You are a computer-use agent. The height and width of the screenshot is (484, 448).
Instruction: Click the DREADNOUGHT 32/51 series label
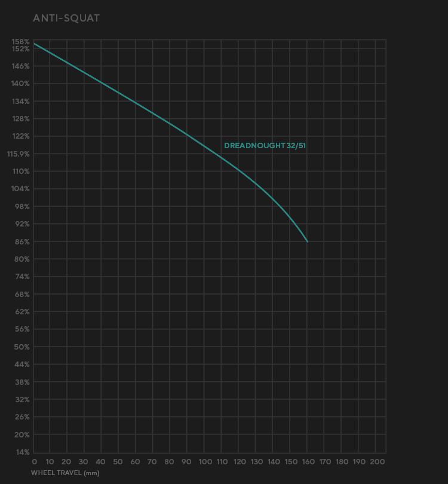[x=265, y=146]
